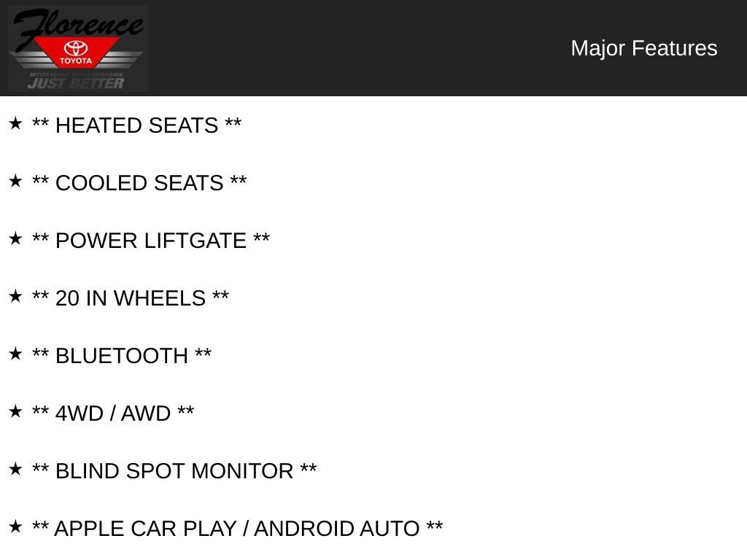Select the star icon next to POWER LIFTGATE
This screenshot has height=560, width=747.
[15, 238]
